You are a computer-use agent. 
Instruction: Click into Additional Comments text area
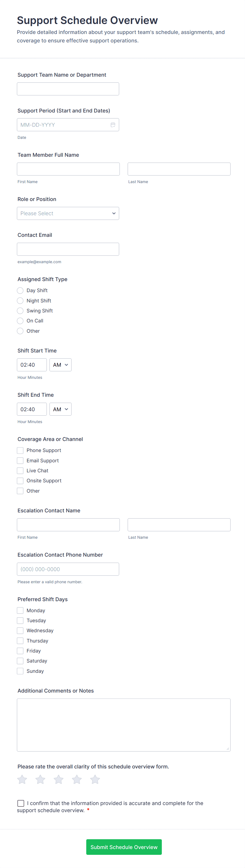[x=123, y=724]
